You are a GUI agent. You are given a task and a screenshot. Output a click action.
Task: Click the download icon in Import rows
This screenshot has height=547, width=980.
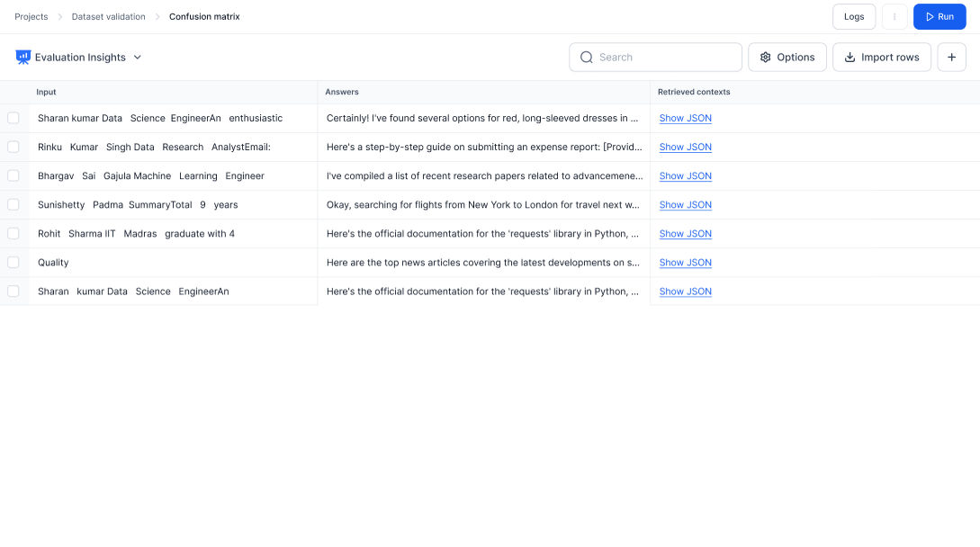point(850,58)
